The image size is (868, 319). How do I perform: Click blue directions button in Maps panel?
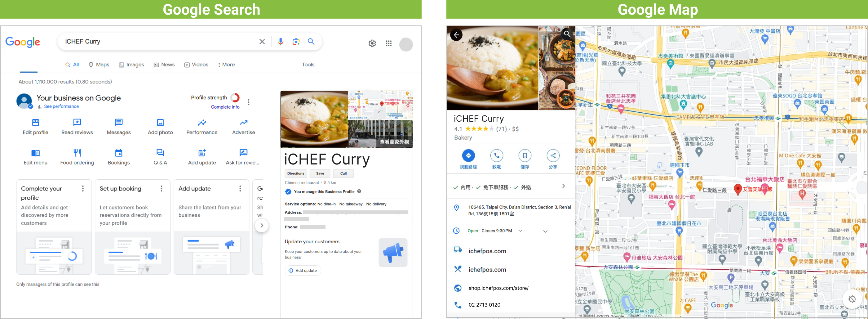tap(468, 156)
